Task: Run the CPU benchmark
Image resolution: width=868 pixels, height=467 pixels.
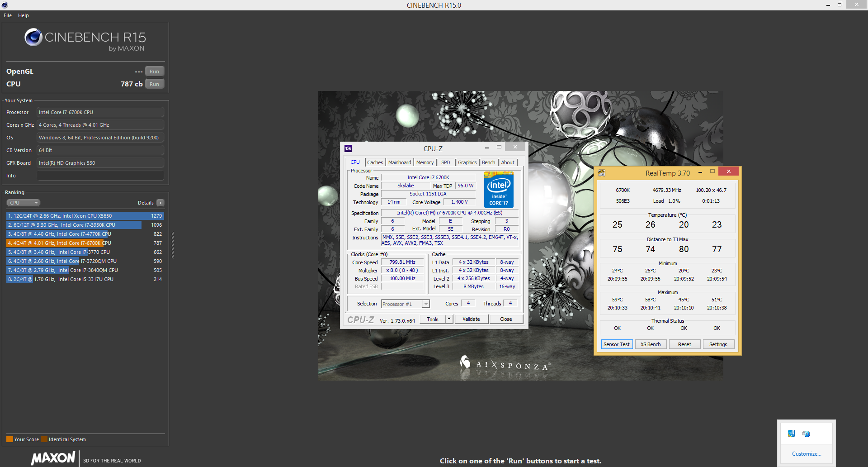Action: (x=155, y=84)
